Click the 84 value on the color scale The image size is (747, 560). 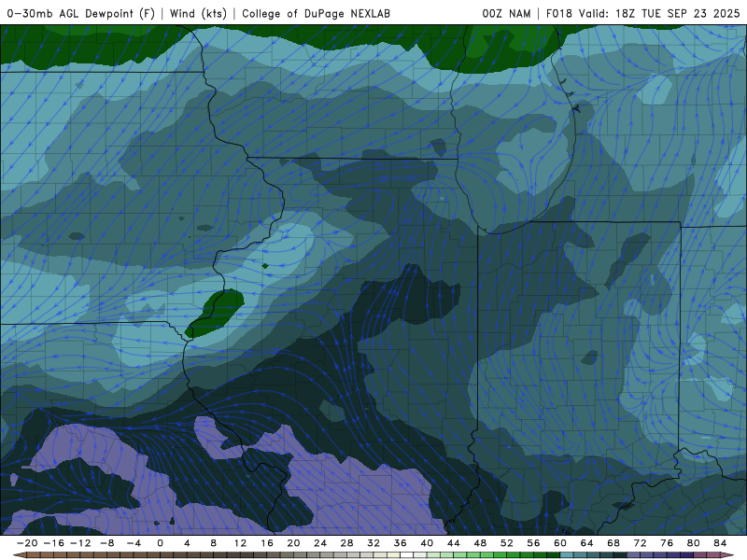click(x=720, y=543)
